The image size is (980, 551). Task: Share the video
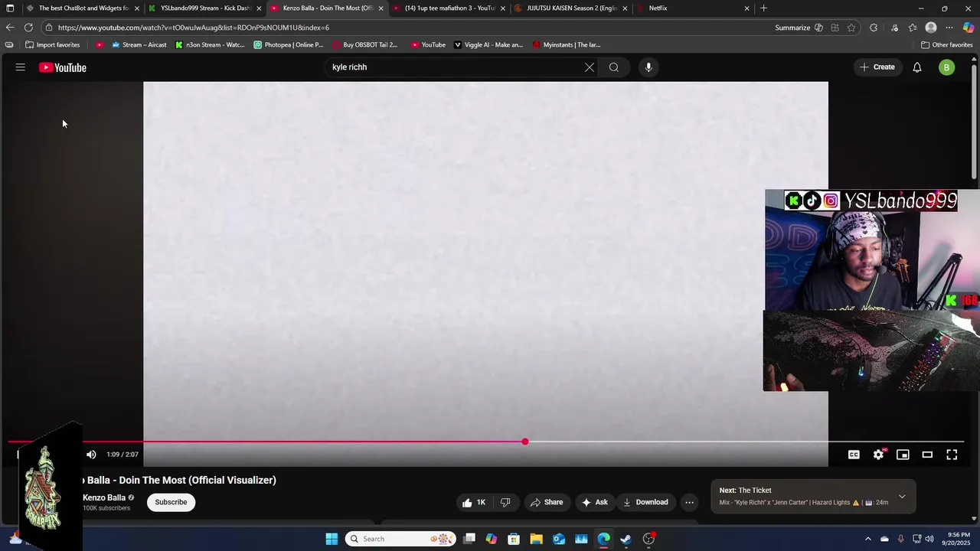pyautogui.click(x=547, y=502)
